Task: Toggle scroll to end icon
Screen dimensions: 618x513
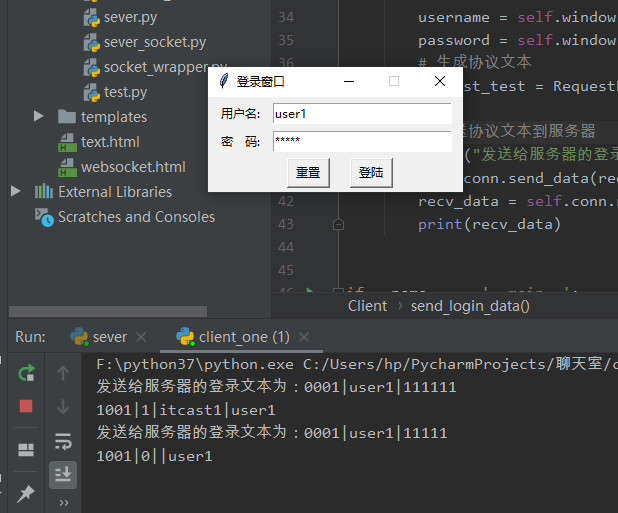Action: pos(63,475)
